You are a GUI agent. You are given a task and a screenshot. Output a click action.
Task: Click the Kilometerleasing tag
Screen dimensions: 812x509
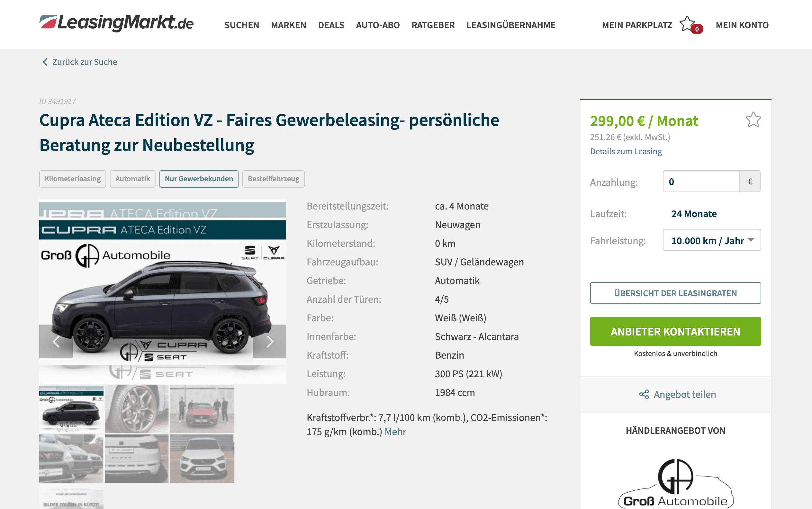tap(72, 179)
